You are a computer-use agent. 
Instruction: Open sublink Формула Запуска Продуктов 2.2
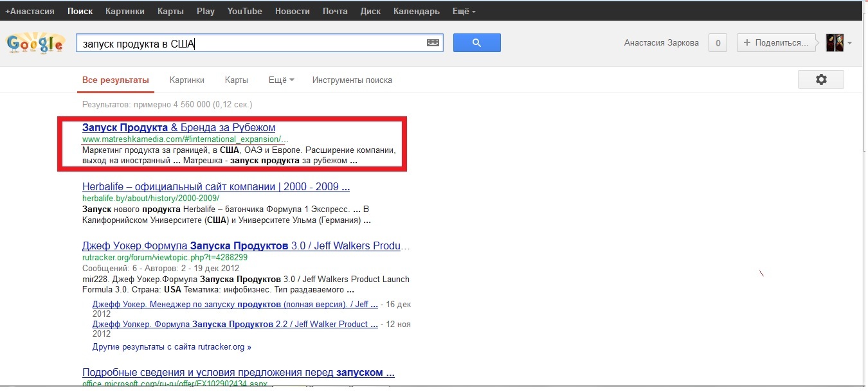point(235,325)
